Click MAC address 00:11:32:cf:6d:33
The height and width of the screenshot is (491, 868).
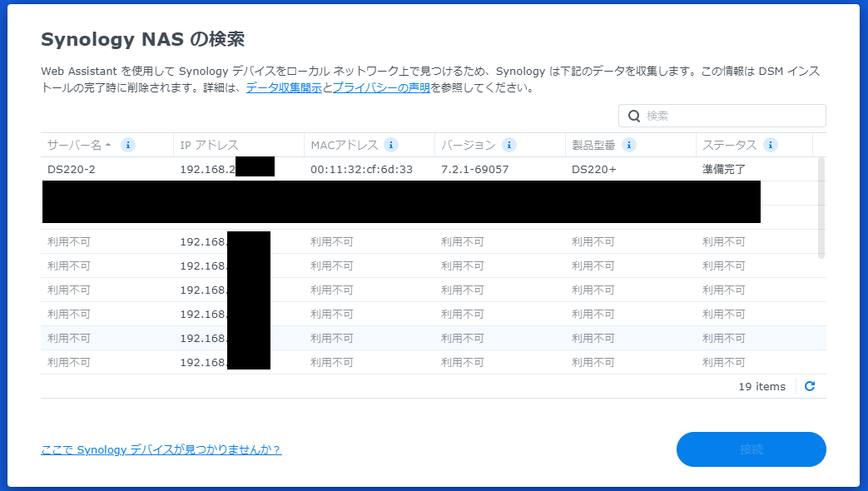click(361, 170)
